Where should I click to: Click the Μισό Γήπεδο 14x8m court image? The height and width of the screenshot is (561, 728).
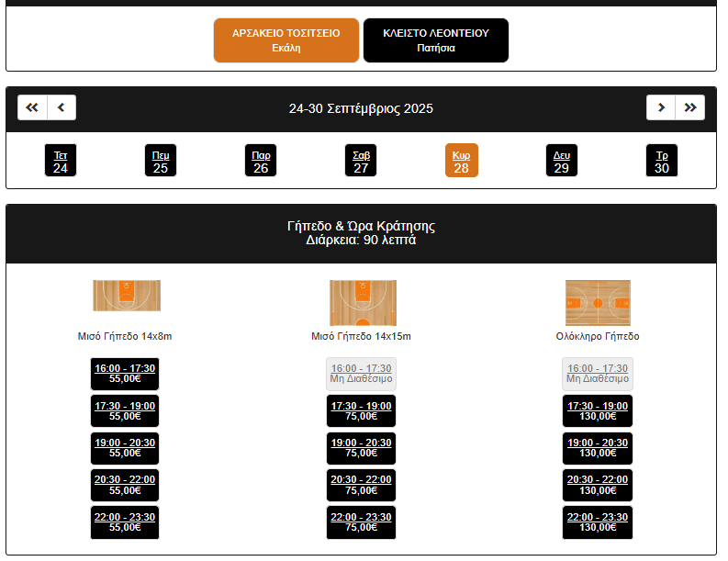pos(127,296)
